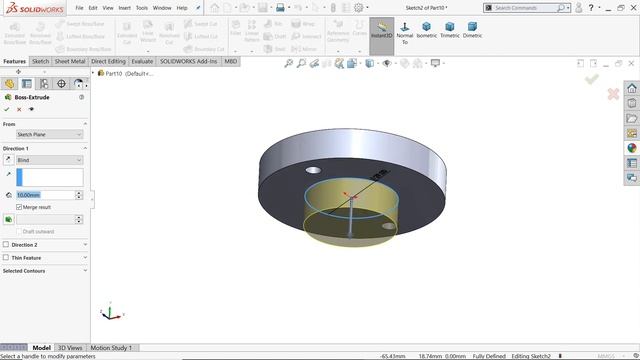The width and height of the screenshot is (640, 360).
Task: Open the FeatureManager design tree tab
Action: 9,84
